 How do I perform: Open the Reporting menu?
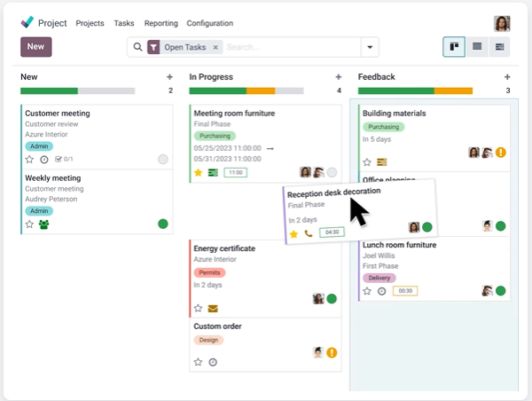tap(160, 23)
